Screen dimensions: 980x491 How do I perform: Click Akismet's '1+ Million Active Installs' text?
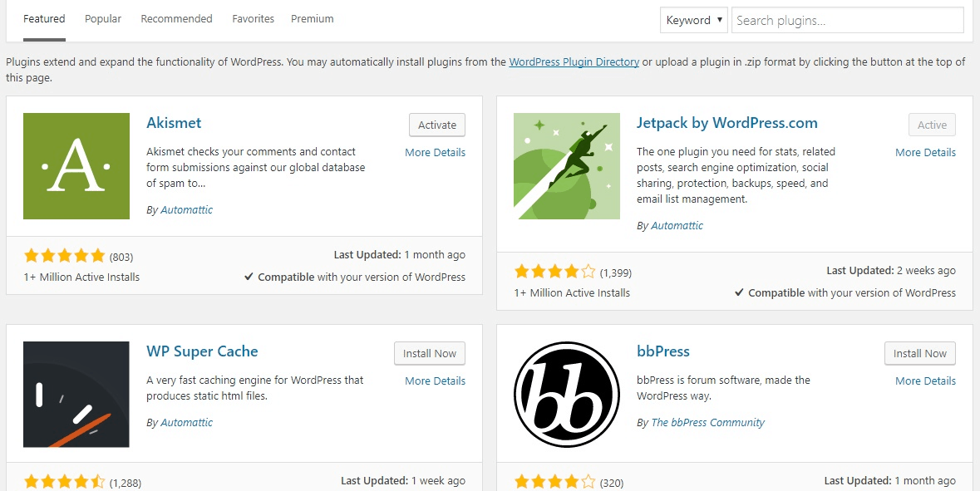click(82, 277)
